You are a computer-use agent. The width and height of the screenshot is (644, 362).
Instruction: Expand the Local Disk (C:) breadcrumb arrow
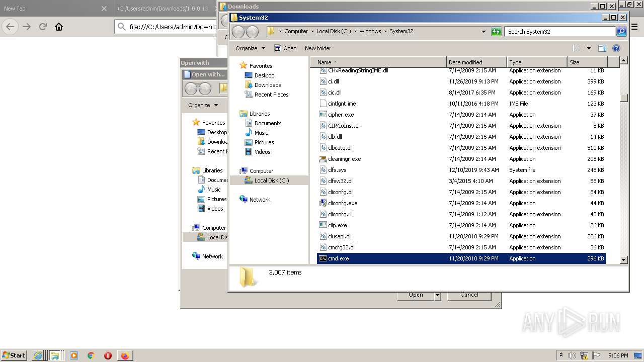coord(355,31)
